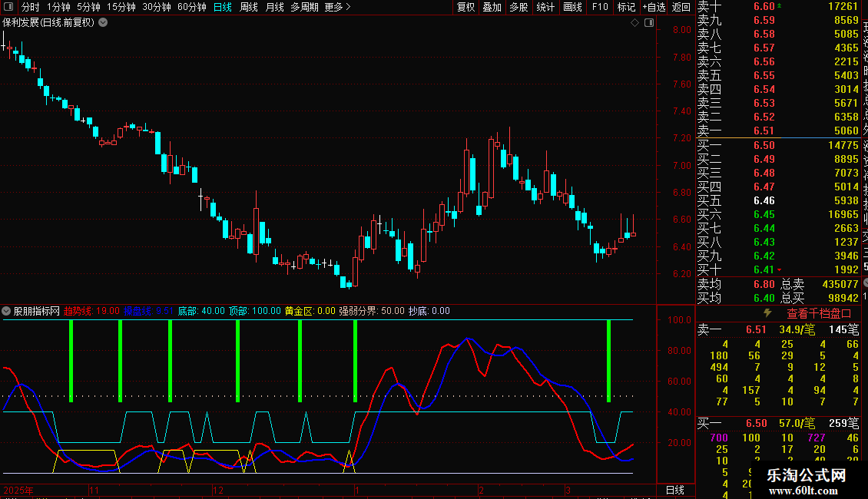Toggle the sidebar panel icon at top-left
This screenshot has width=868, height=499.
(8, 7)
